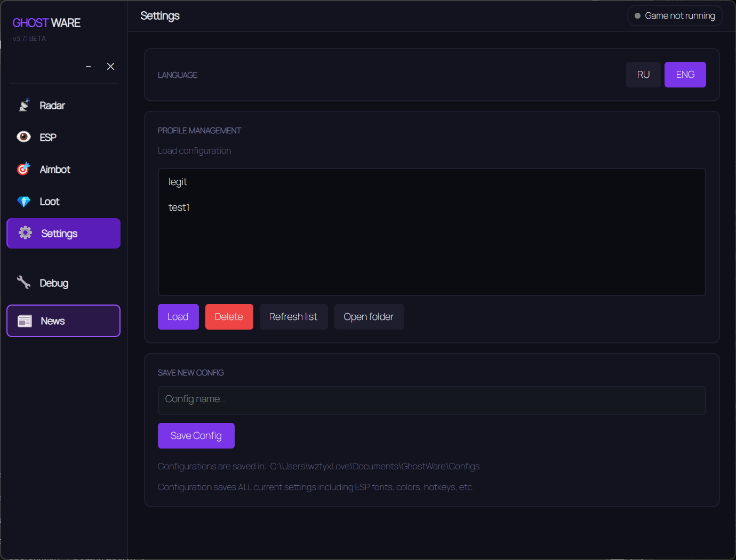The image size is (736, 560).
Task: Switch to the Aimbot page
Action: 63,170
